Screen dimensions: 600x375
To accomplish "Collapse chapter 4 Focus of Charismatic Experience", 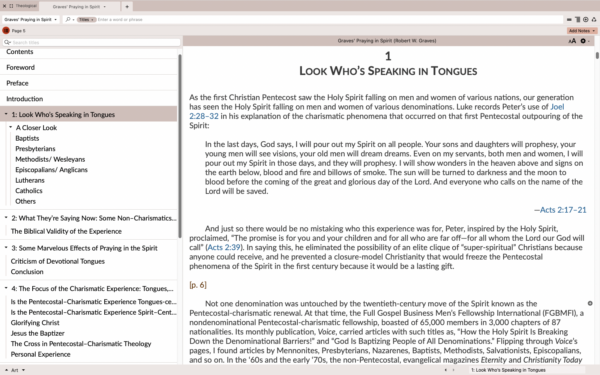I will tap(6, 288).
